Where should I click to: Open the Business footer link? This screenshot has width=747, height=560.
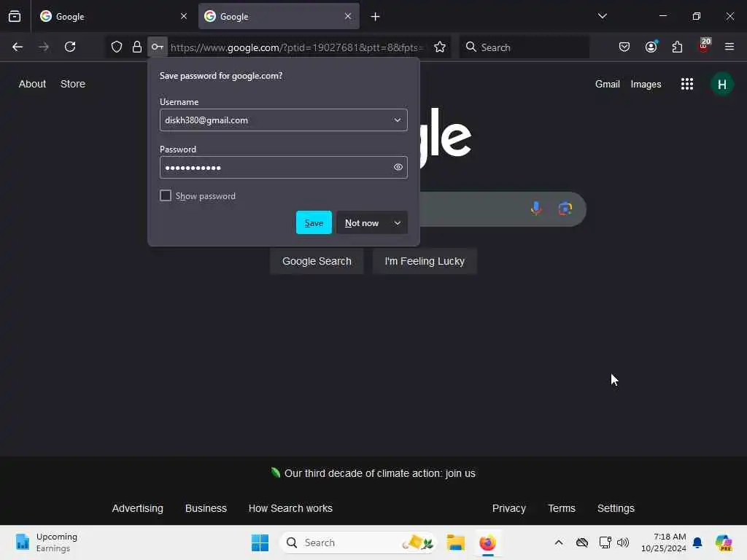(x=206, y=508)
